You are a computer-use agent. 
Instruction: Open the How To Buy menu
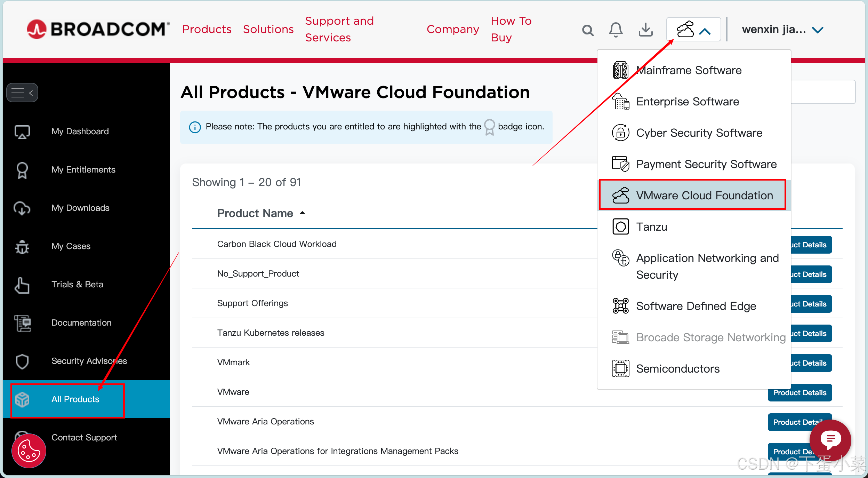click(511, 29)
